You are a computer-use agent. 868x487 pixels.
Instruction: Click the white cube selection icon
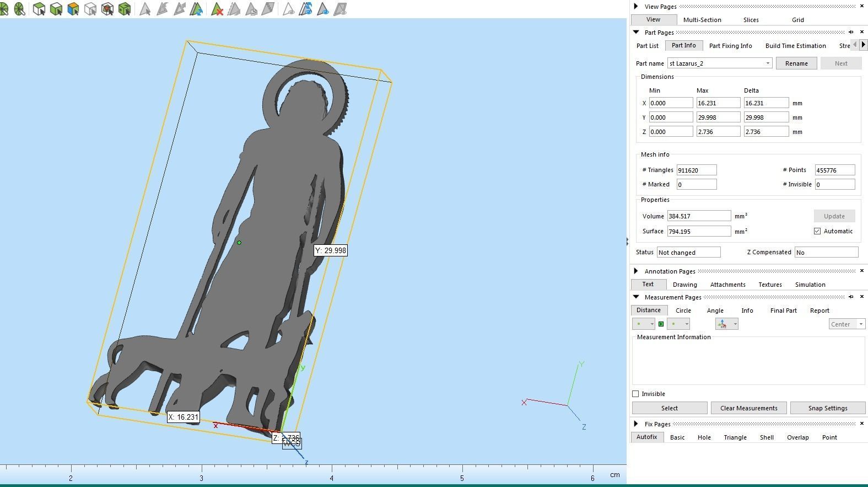pyautogui.click(x=39, y=9)
